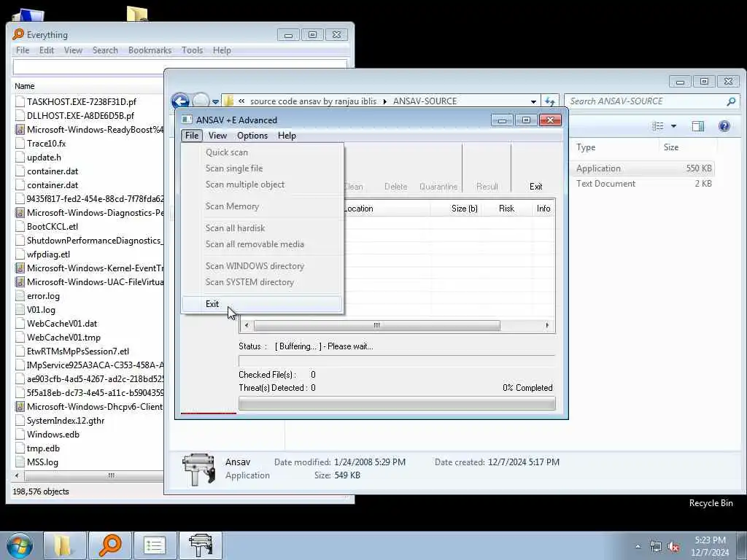Select Scan SYSTEM directory entry

tap(262, 282)
